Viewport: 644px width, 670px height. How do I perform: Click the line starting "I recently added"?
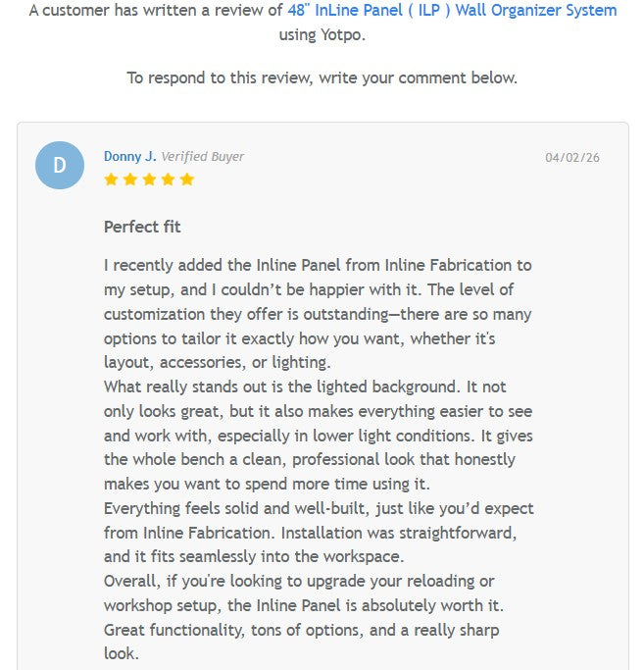pos(318,265)
